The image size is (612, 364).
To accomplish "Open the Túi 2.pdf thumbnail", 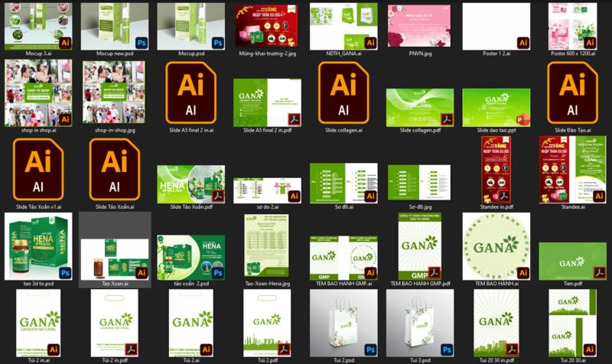I will [x=267, y=323].
